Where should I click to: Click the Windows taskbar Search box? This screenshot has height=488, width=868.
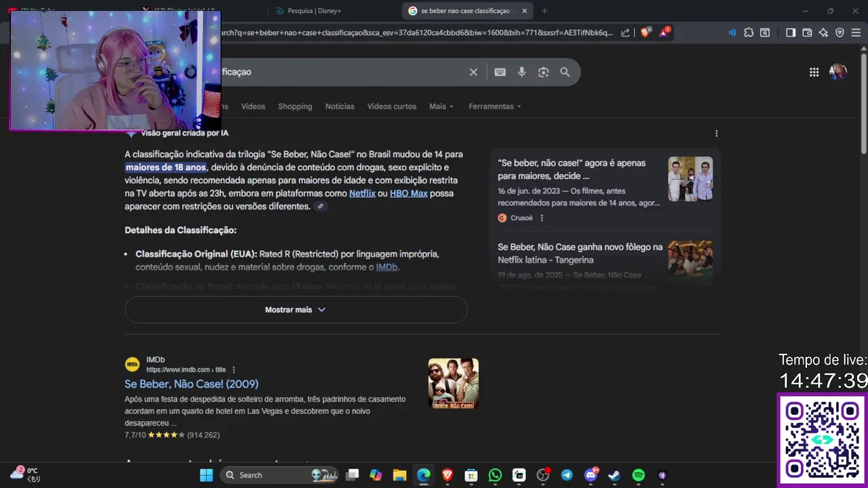coord(281,475)
